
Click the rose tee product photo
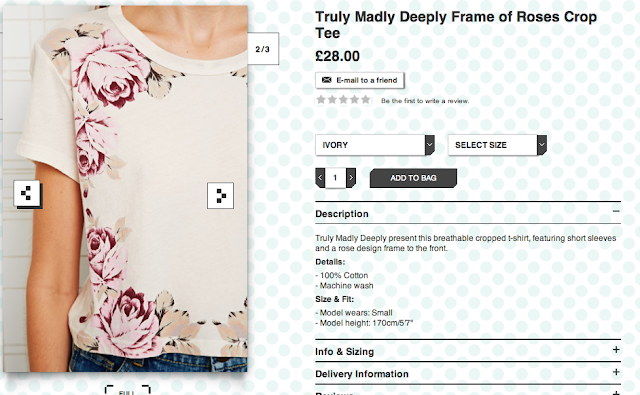pyautogui.click(x=125, y=188)
